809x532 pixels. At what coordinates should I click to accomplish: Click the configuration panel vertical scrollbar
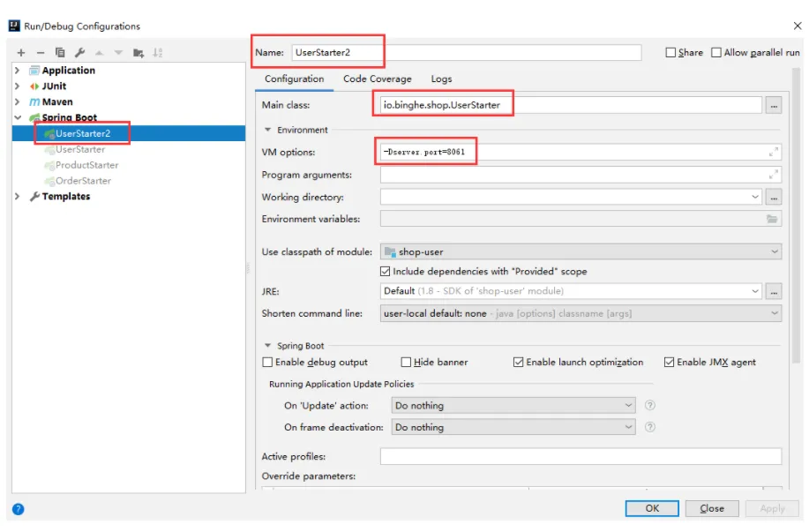point(796,217)
